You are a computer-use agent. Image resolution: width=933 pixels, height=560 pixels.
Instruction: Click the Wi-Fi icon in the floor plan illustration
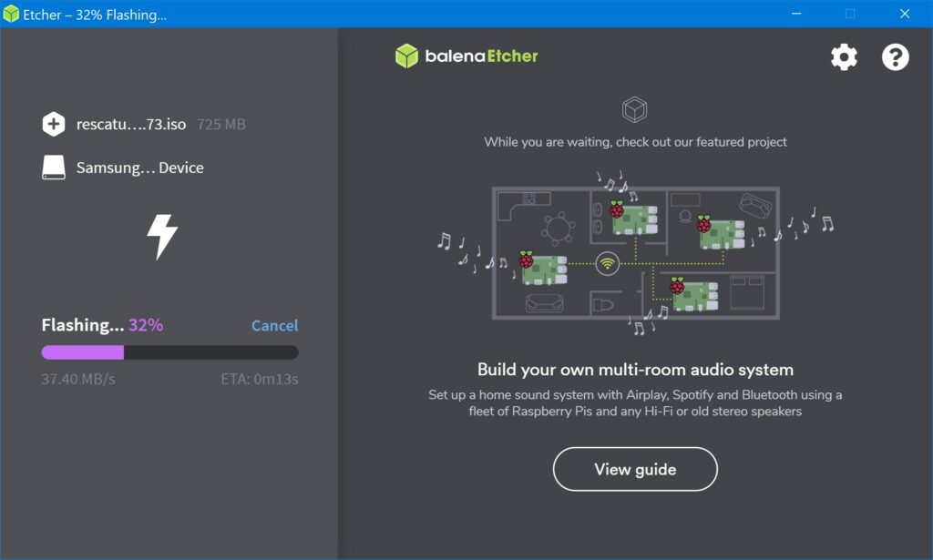click(x=607, y=263)
